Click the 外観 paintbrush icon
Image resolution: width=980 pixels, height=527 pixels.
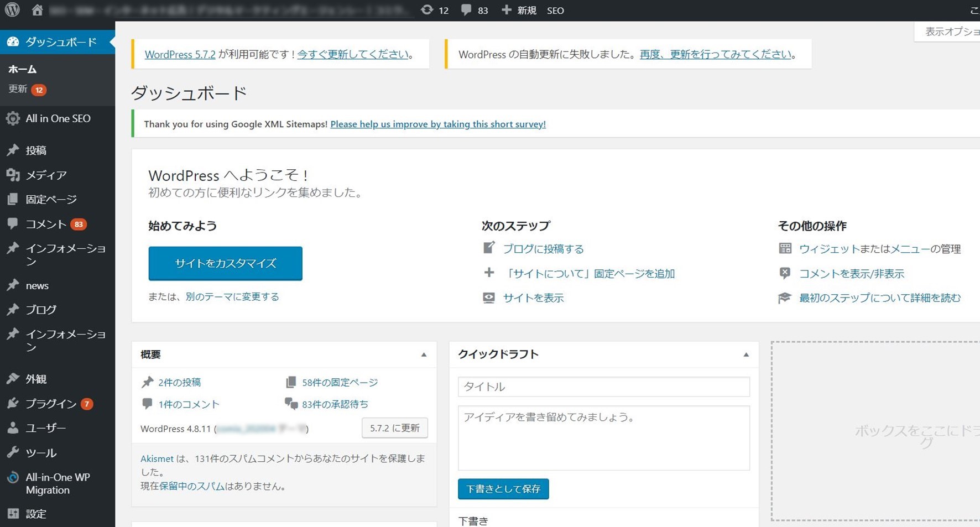click(x=13, y=379)
